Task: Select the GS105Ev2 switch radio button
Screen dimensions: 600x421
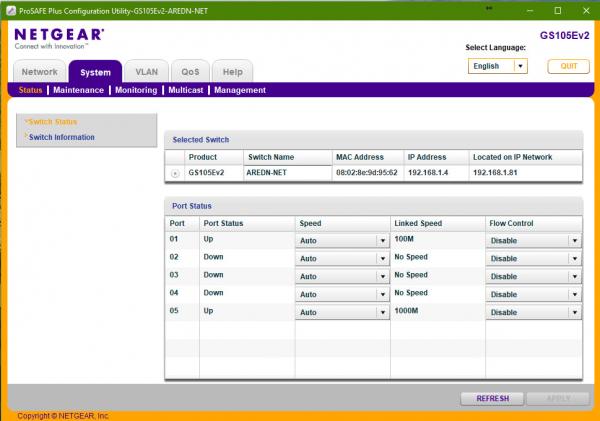Action: [x=175, y=173]
